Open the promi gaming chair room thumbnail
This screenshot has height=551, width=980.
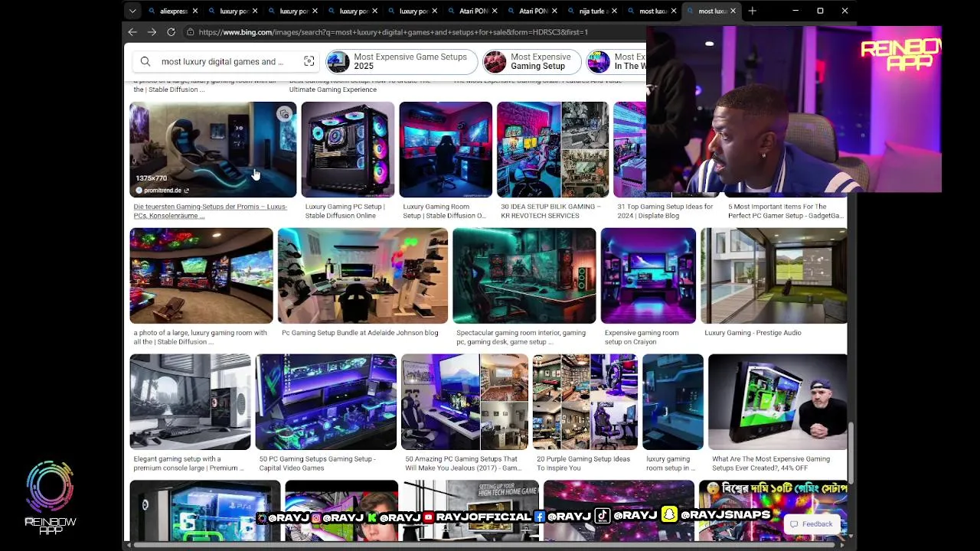pyautogui.click(x=213, y=149)
